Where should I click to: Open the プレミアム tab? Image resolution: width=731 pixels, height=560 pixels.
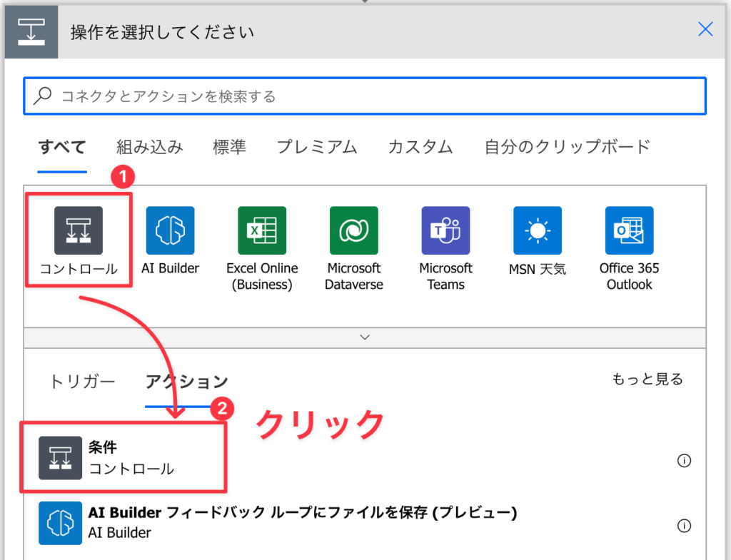pos(317,147)
